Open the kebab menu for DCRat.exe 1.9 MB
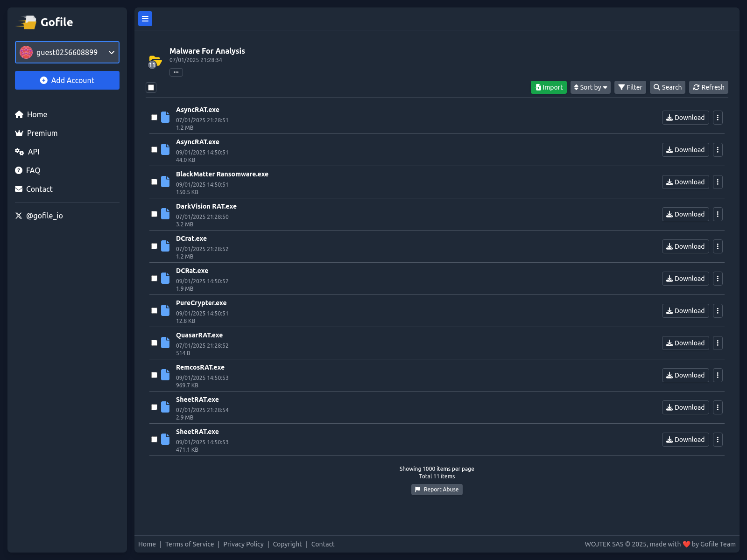 718,279
